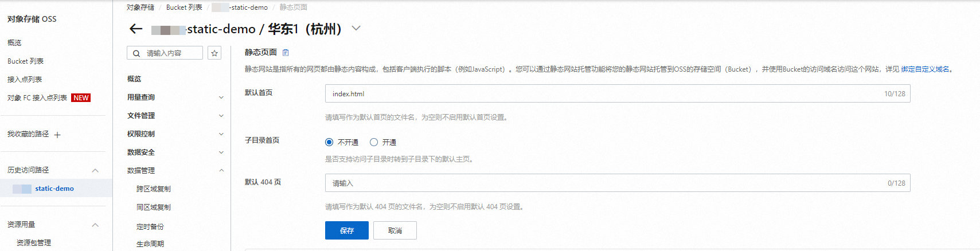Image resolution: width=980 pixels, height=251 pixels.
Task: Open 对象 FC 接入点列表
Action: (x=37, y=98)
